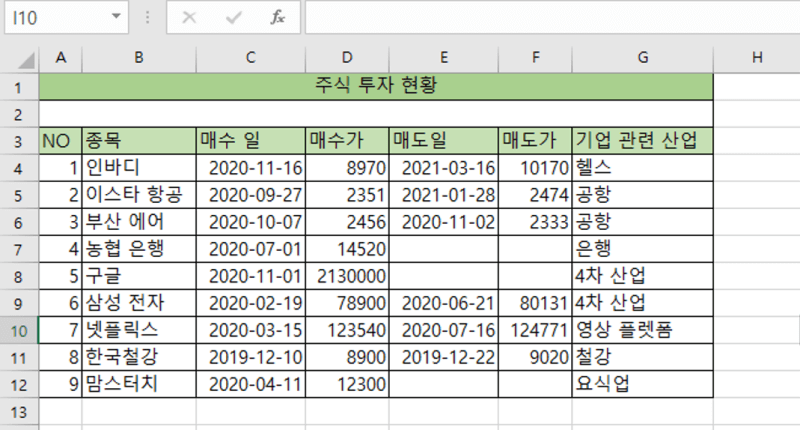Screen dimensions: 800x430
Task: Click purchase date '2020-11-16'
Action: coord(251,168)
